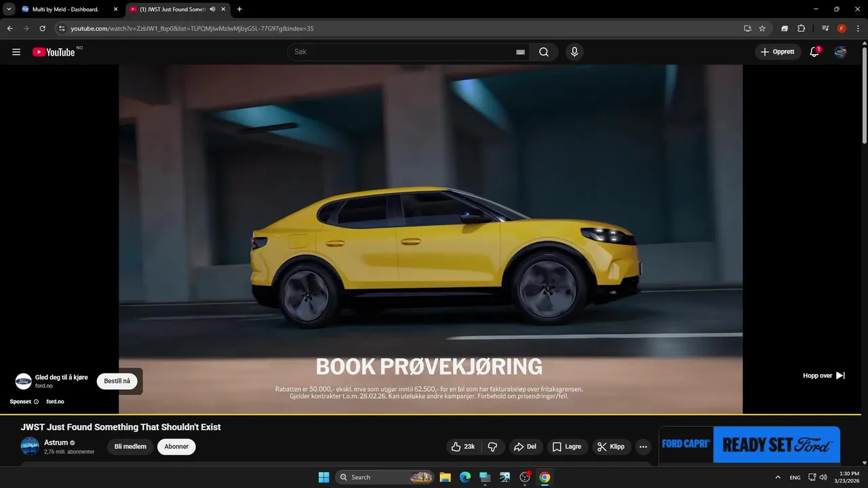Skip the ad with Hopp over
The width and height of the screenshot is (868, 488).
coord(824,375)
